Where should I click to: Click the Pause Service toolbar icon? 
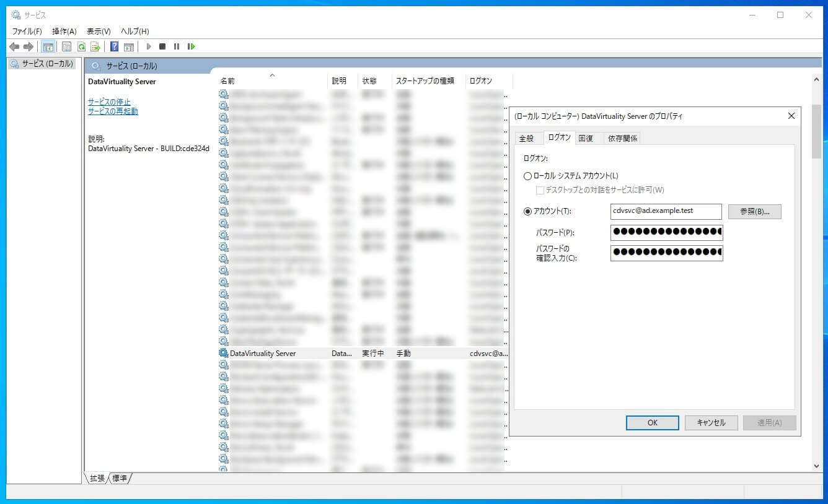coord(177,46)
